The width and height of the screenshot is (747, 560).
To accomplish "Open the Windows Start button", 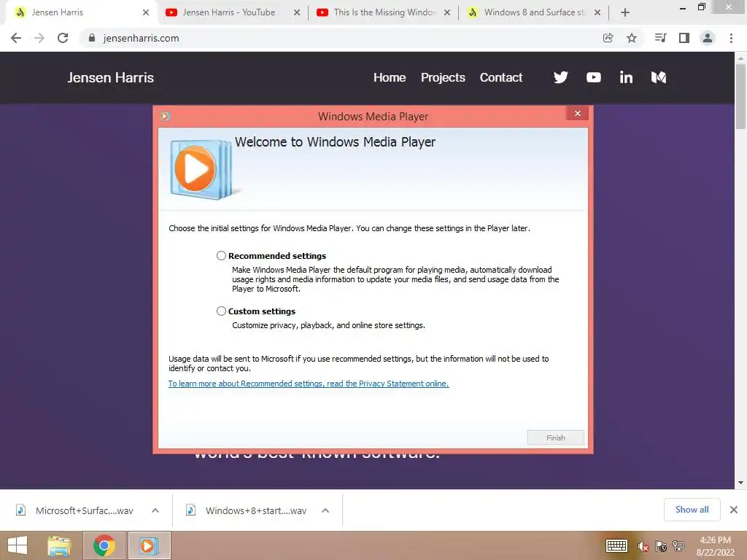I will click(x=18, y=545).
